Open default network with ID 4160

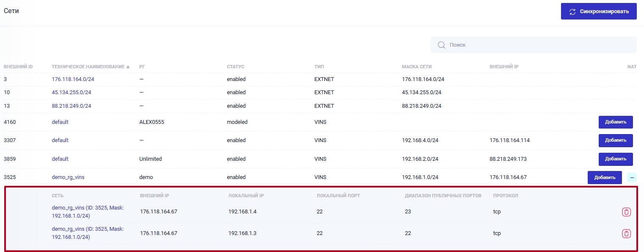[x=60, y=122]
